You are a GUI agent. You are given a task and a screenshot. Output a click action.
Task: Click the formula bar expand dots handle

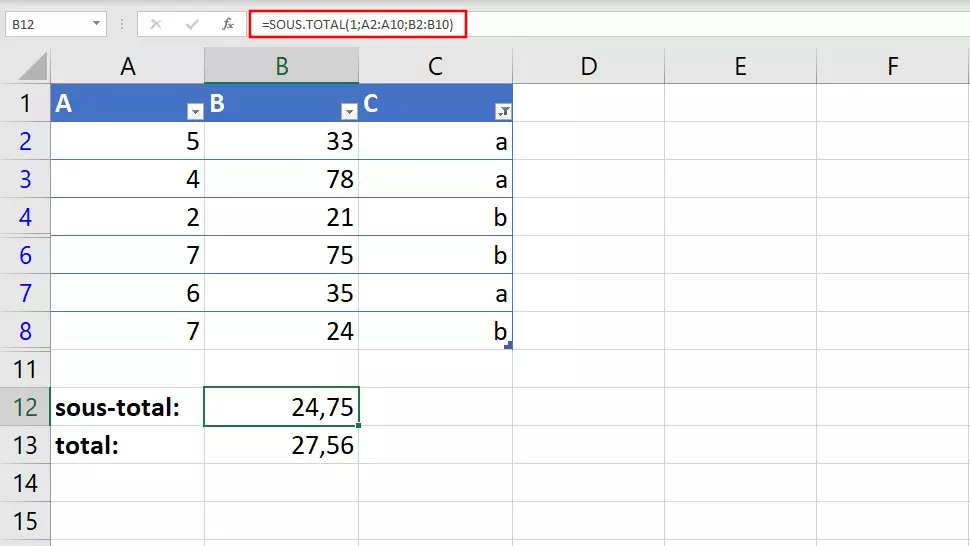pos(122,24)
